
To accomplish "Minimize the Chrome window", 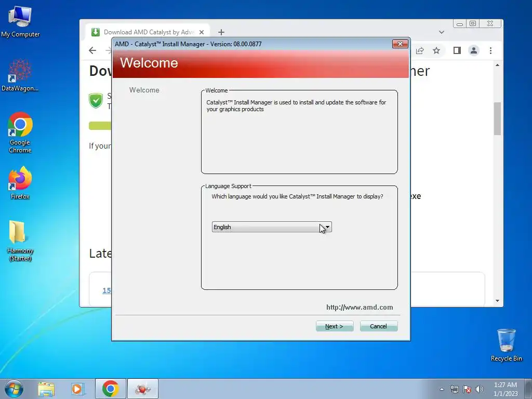I will click(x=460, y=24).
